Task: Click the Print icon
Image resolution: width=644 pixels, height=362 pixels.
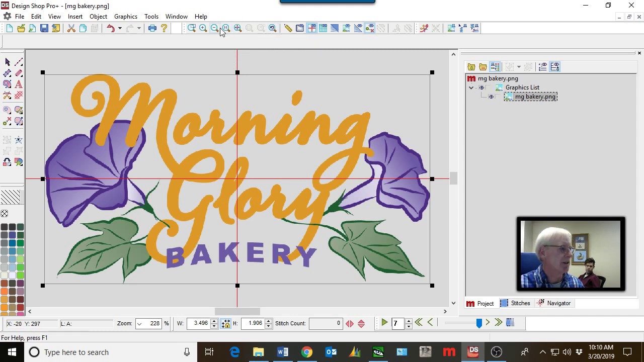Action: pos(152,28)
